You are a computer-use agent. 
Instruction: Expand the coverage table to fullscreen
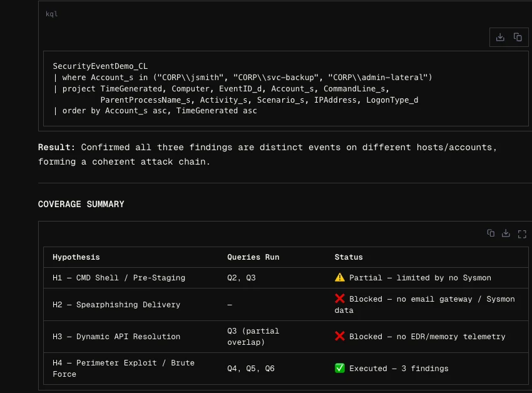522,234
